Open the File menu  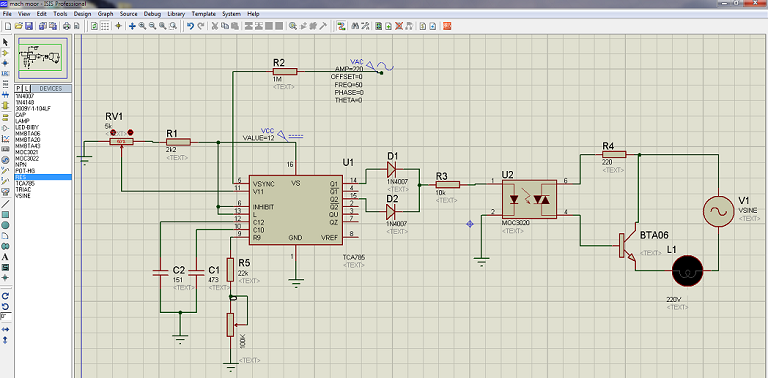(x=7, y=14)
